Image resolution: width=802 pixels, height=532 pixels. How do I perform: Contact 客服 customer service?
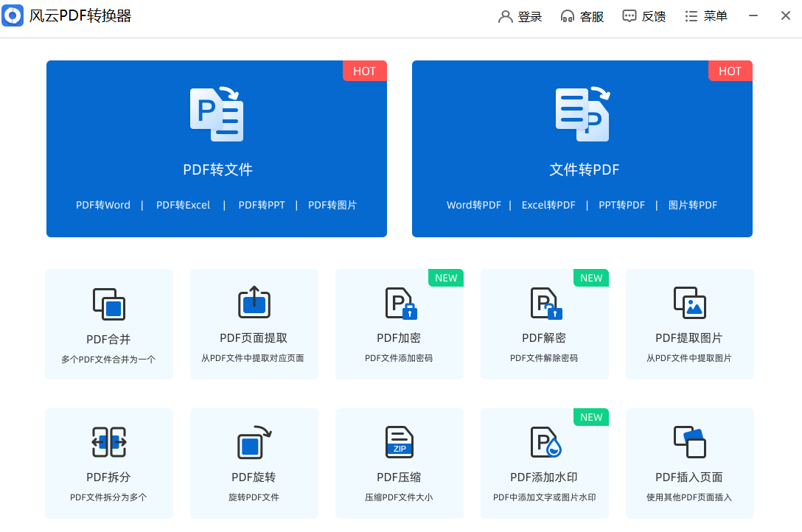pos(582,15)
